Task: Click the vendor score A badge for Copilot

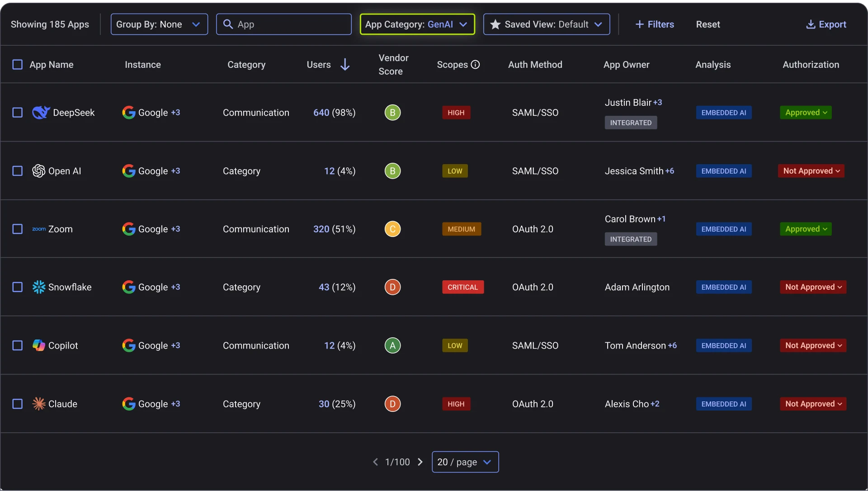Action: [x=392, y=345]
